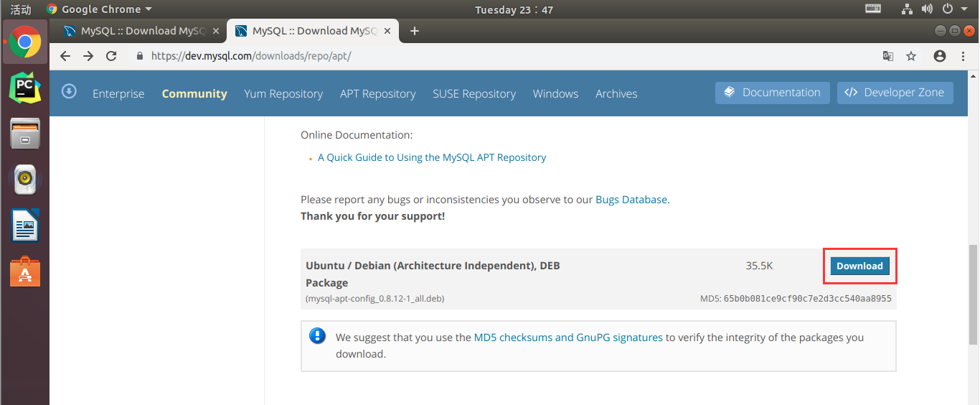This screenshot has width=980, height=405.
Task: Click the Online Documentation: label
Action: point(357,135)
